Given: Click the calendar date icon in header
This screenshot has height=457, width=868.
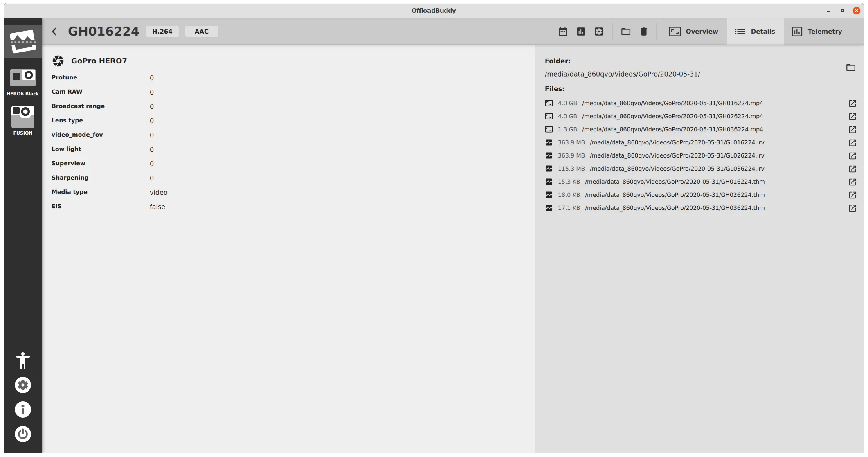Looking at the screenshot, I should tap(563, 32).
